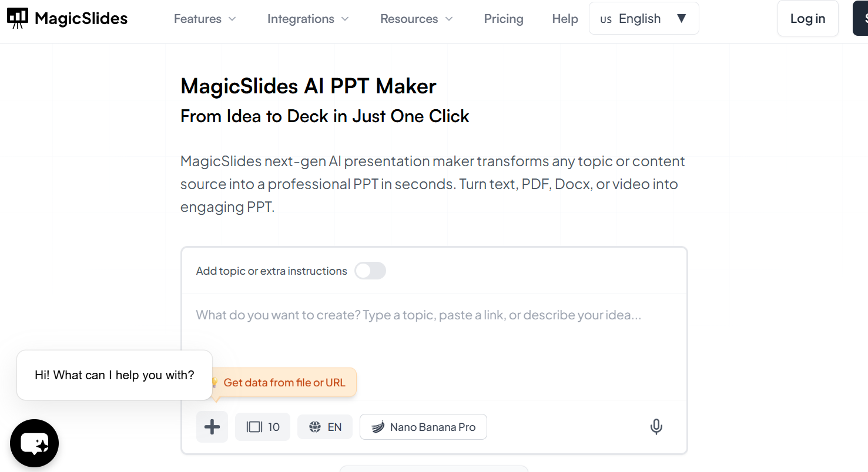Click the Nano Banana Pro model selector
This screenshot has height=472, width=868.
[x=423, y=427]
